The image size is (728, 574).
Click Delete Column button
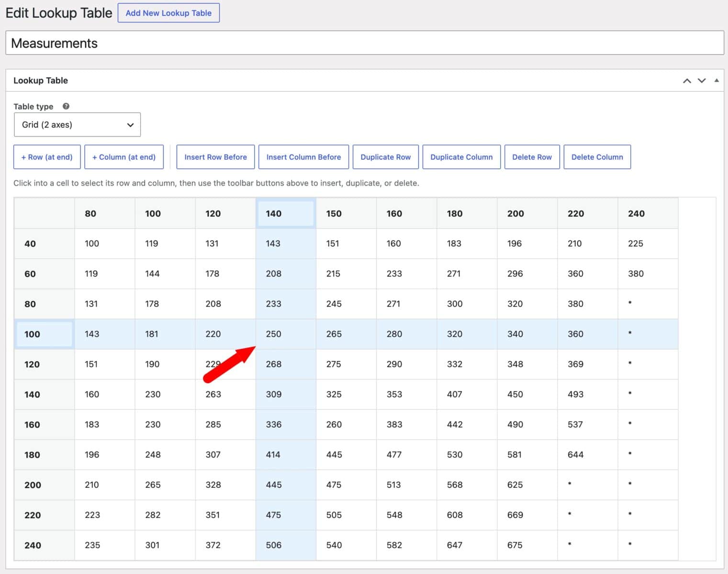[x=597, y=157]
